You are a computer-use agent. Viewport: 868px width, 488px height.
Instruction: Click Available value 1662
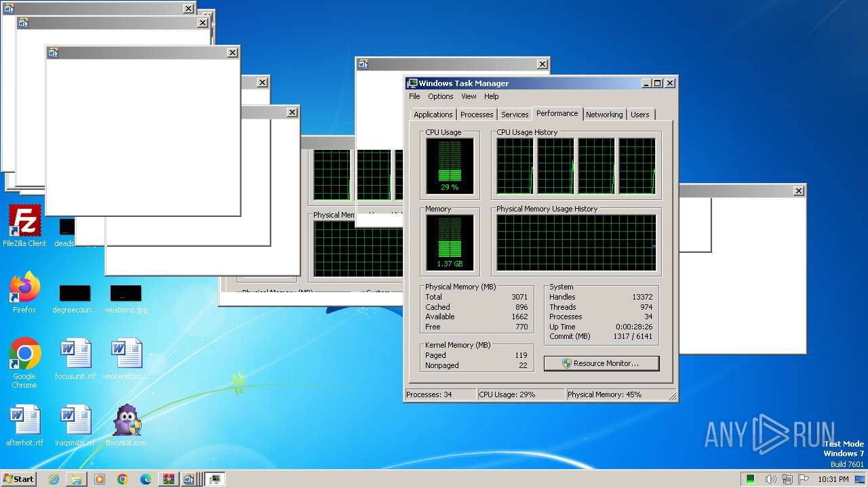519,317
